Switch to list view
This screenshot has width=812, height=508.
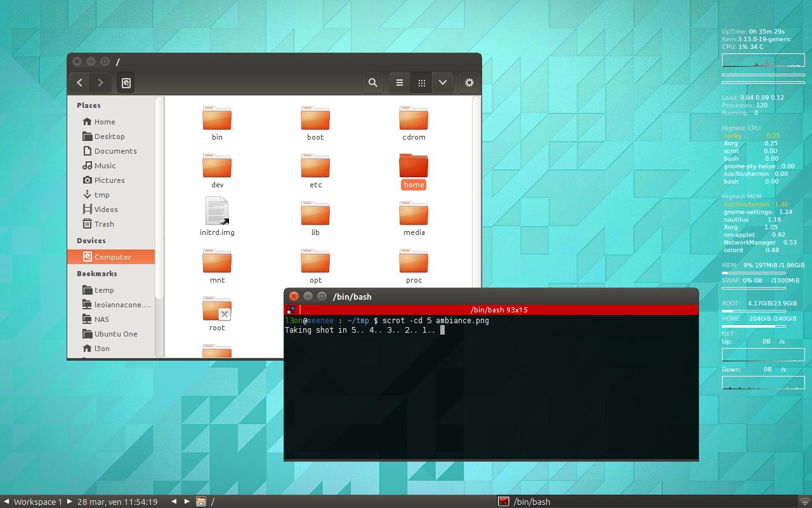[400, 83]
